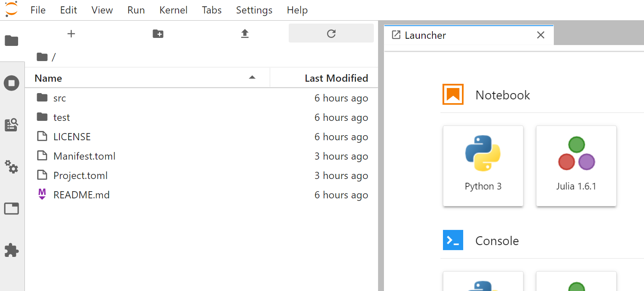Expand the src folder
The width and height of the screenshot is (644, 291).
[x=59, y=98]
